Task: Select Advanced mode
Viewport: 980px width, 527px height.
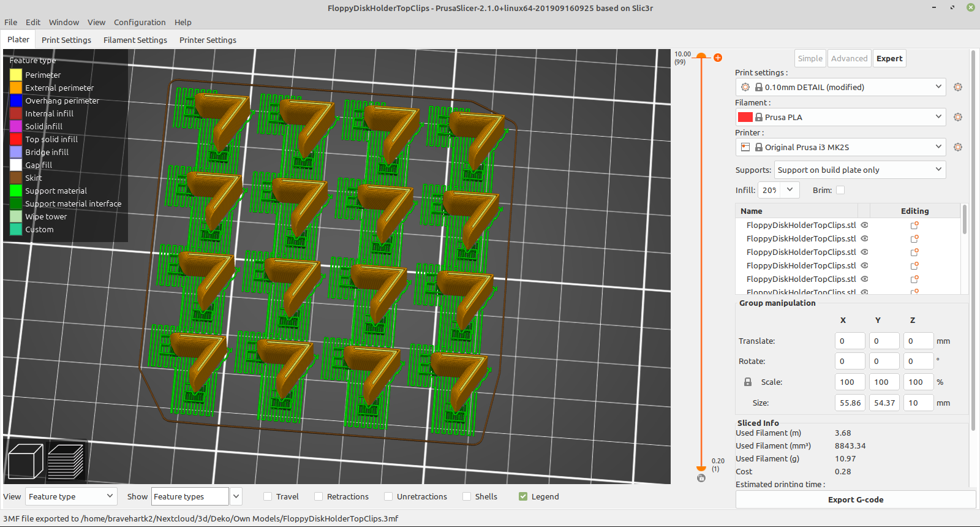Action: [849, 58]
